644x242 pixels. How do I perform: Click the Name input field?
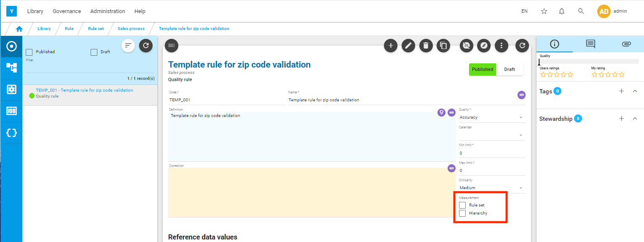[406, 100]
